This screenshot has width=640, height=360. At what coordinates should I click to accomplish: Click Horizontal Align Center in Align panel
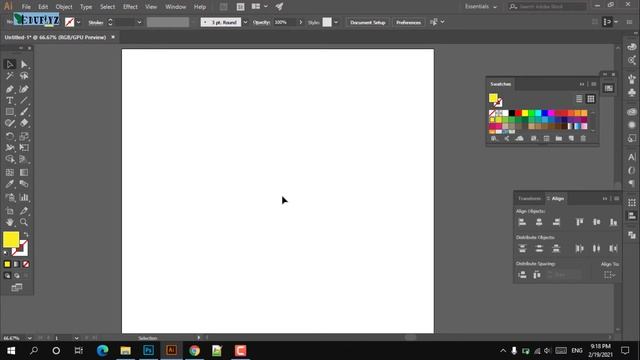(539, 222)
